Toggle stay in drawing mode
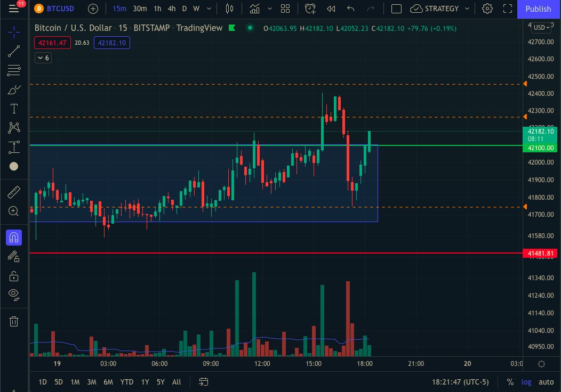 (x=14, y=257)
